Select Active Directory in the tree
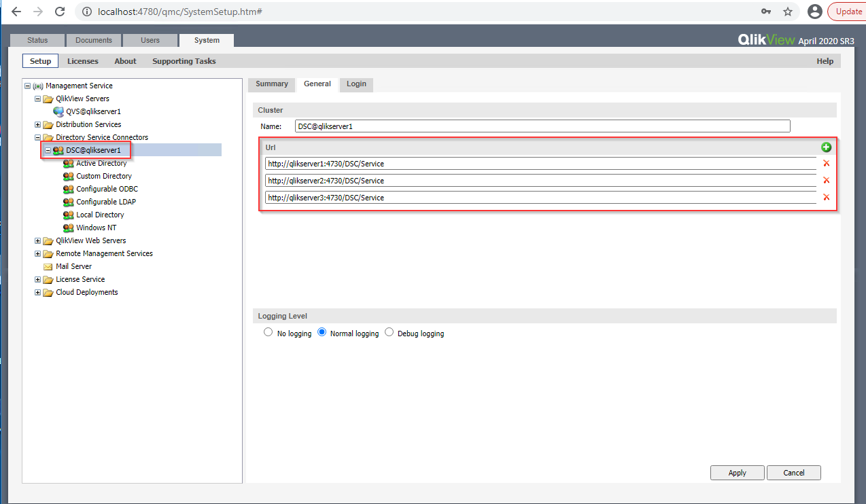This screenshot has width=866, height=504. click(x=101, y=164)
